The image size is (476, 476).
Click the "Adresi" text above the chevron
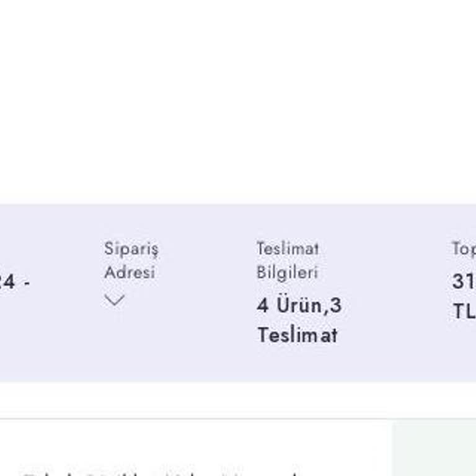click(x=129, y=272)
